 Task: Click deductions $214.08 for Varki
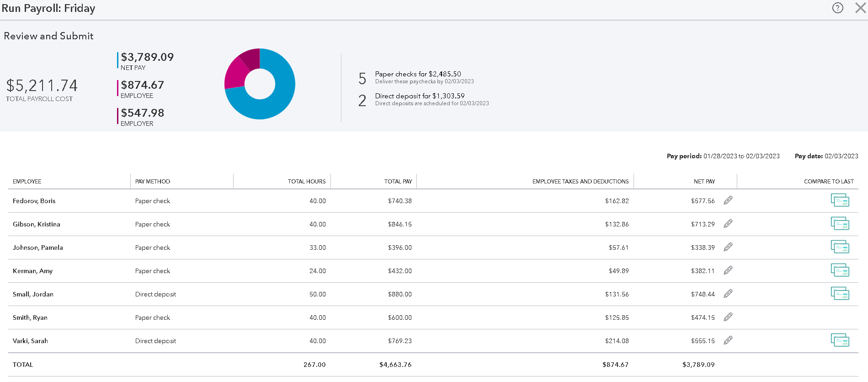[617, 341]
